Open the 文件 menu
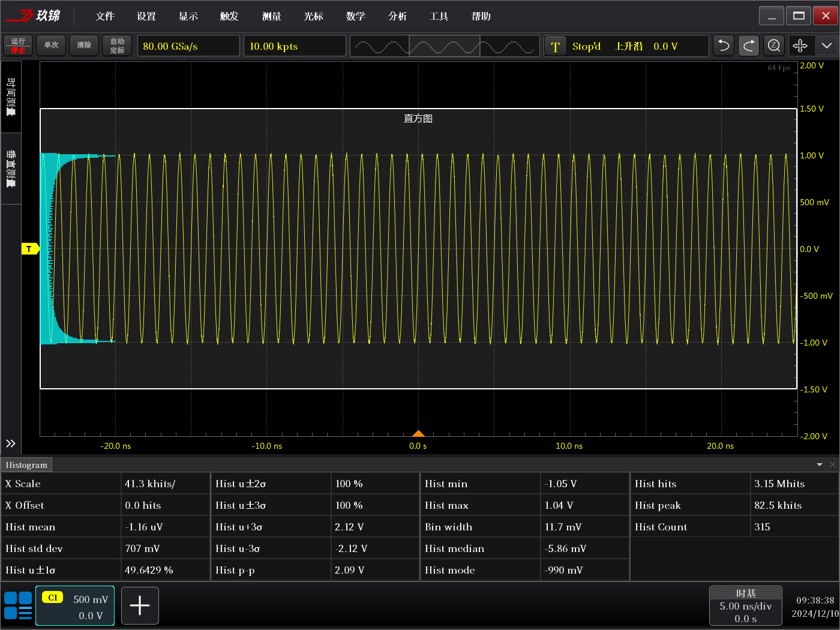 105,16
